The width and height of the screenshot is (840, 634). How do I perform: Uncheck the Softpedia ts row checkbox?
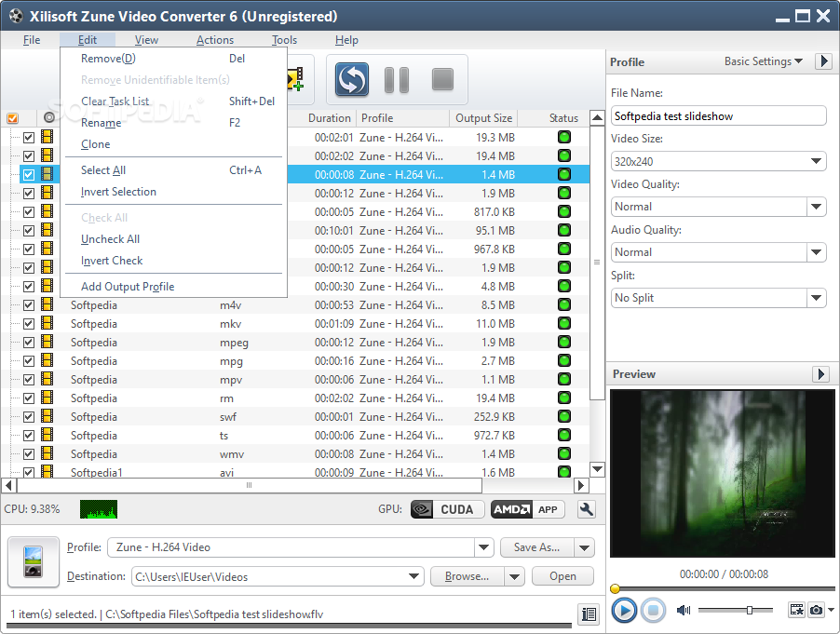[x=29, y=436]
